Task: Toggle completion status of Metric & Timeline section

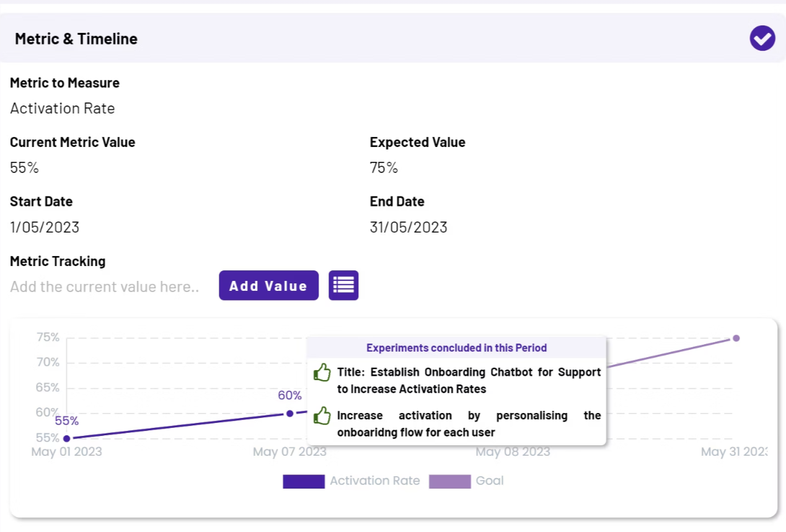Action: (762, 38)
